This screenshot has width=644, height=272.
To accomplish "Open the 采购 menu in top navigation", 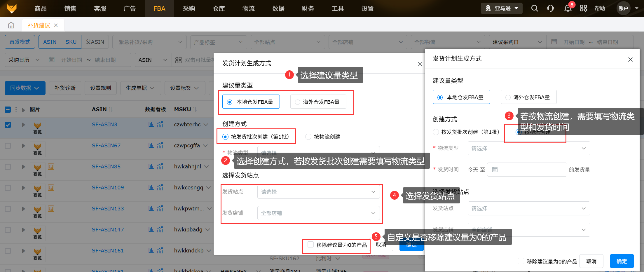I will pos(189,8).
